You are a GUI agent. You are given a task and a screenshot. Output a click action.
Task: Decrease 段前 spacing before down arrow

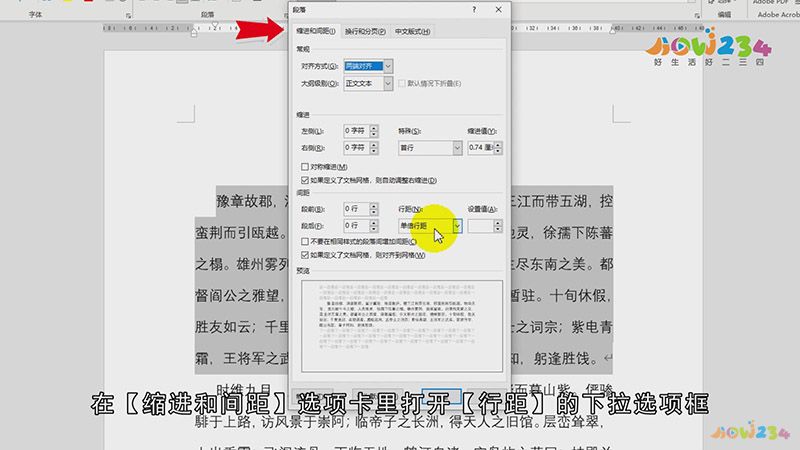[x=374, y=212]
